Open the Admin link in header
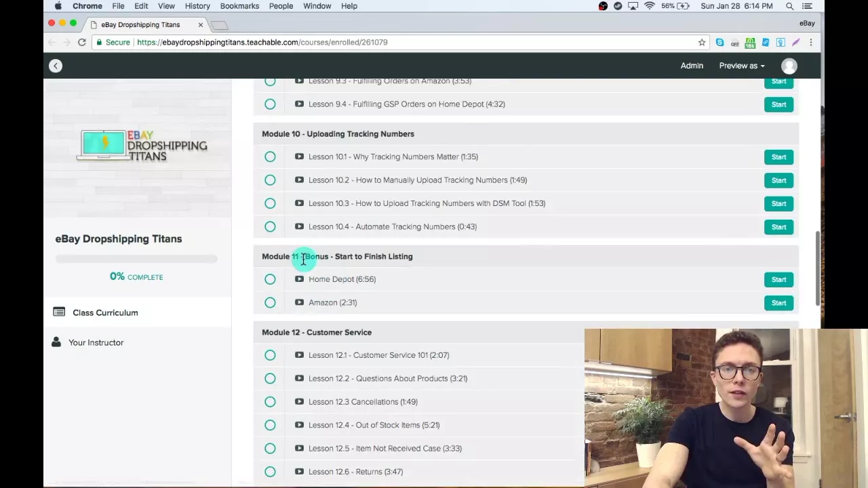 [692, 66]
